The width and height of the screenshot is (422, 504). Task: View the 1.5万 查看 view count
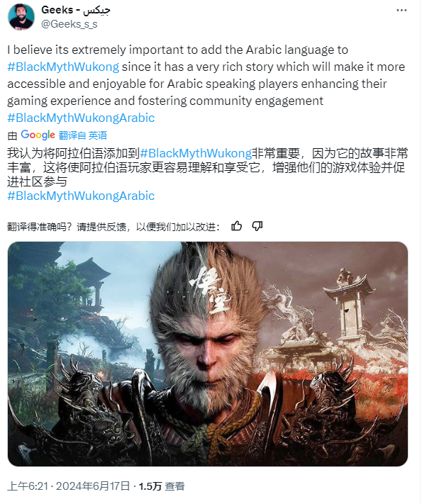tap(162, 486)
